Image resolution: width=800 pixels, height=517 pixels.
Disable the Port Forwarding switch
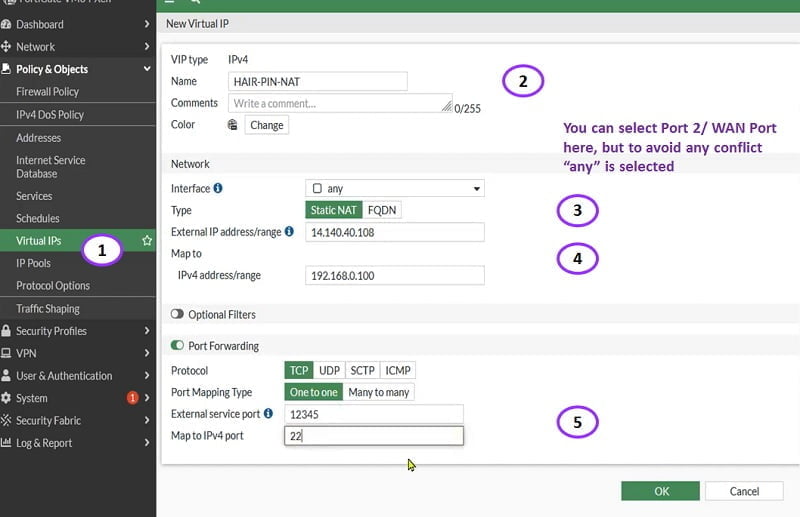[177, 346]
